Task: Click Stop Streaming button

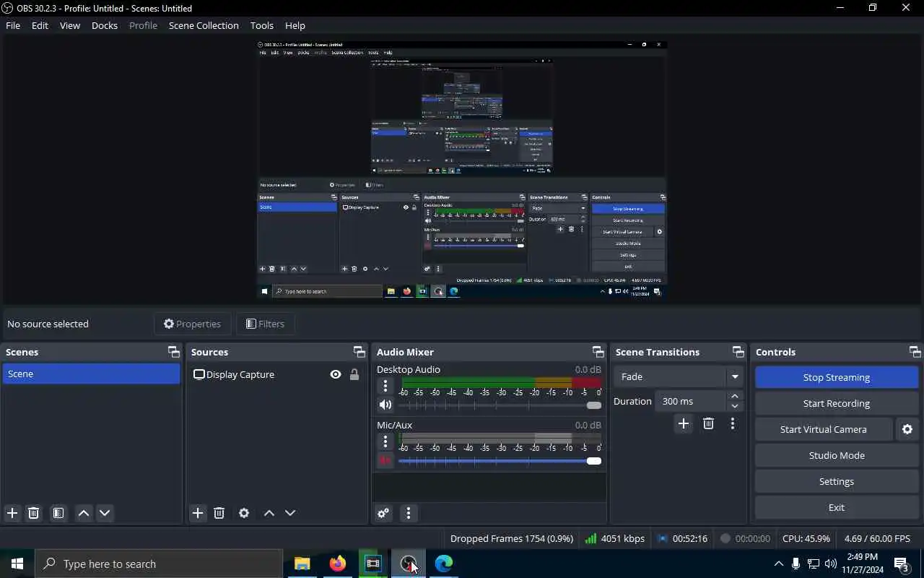Action: coord(837,377)
